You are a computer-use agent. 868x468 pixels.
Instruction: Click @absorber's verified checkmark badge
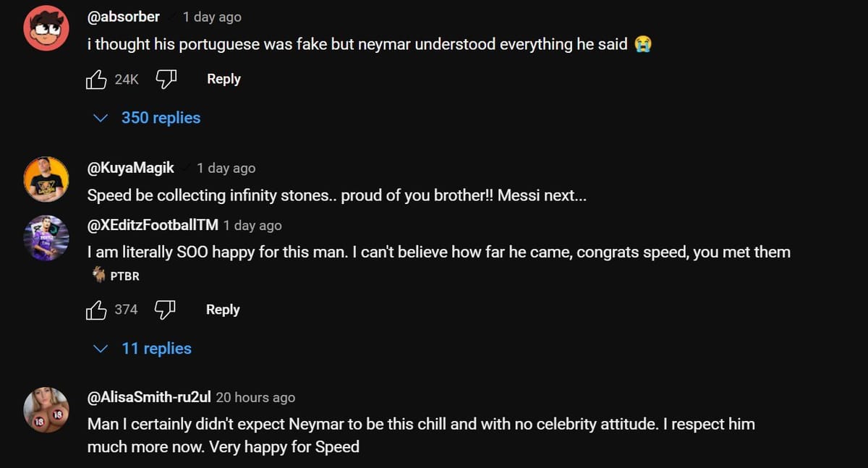pyautogui.click(x=171, y=16)
